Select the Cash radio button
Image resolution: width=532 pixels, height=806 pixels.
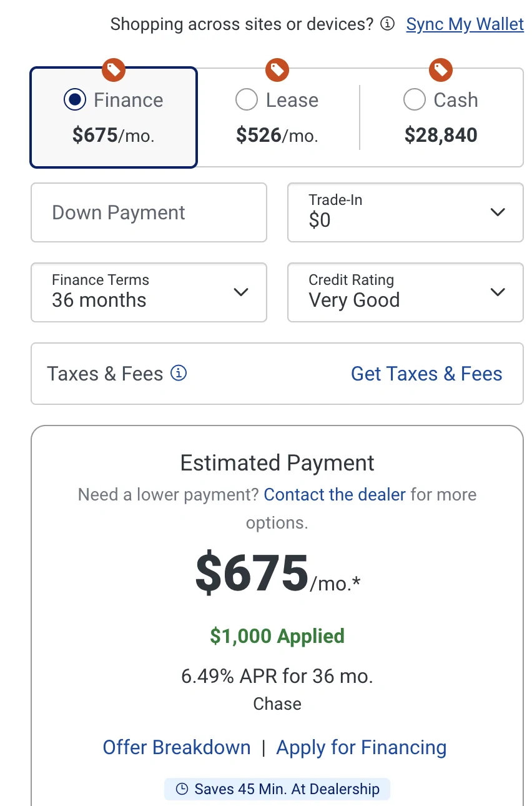415,100
